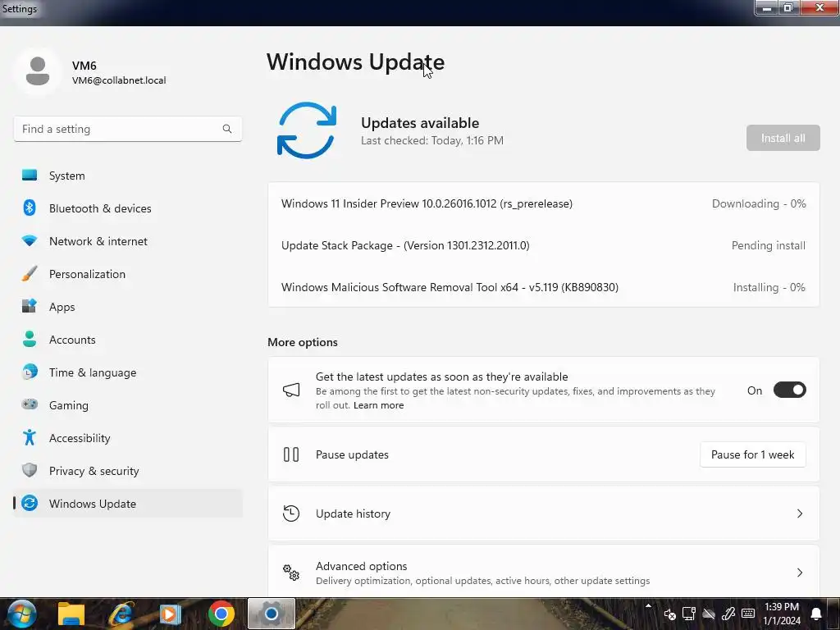Click the Updates available heading text
Image resolution: width=840 pixels, height=630 pixels.
click(420, 123)
